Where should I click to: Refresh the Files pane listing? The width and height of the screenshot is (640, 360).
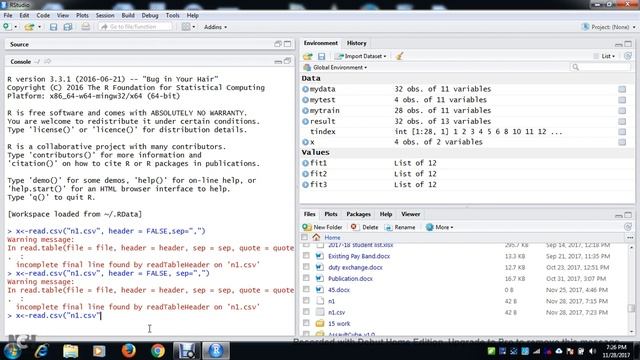(628, 227)
